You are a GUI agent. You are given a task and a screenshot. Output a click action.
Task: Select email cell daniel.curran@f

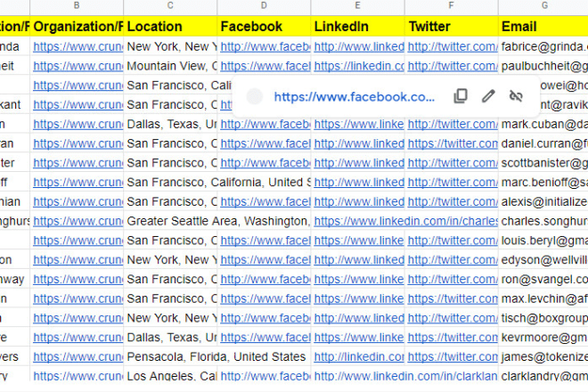pos(543,143)
